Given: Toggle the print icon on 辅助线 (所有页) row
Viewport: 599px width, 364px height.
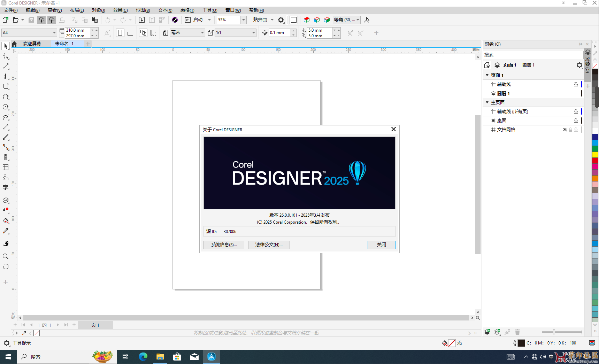Looking at the screenshot, I should (x=576, y=111).
